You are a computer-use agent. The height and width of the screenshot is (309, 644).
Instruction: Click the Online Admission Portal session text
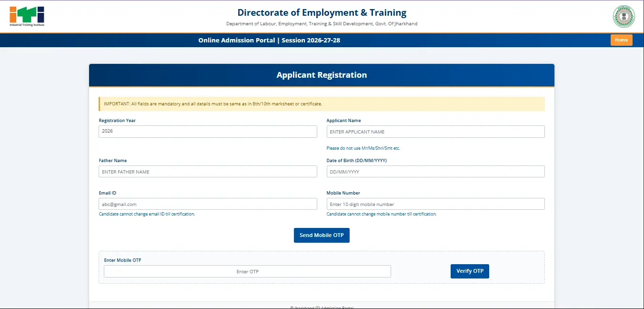269,40
